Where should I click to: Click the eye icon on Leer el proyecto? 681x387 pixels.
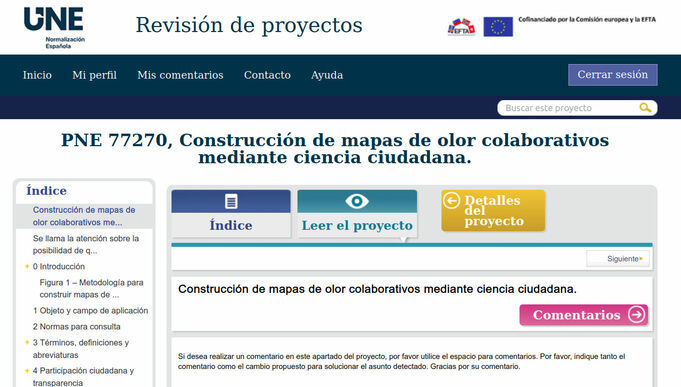(x=357, y=201)
